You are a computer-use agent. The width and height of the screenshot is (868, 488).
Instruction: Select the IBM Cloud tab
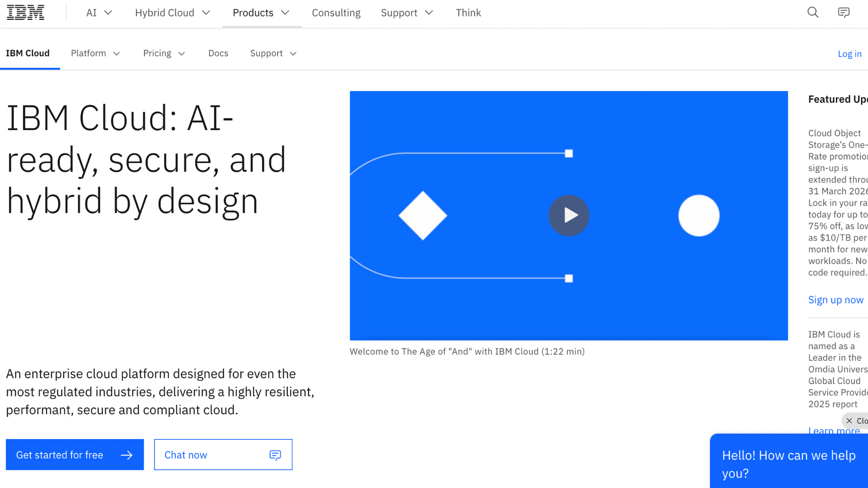pos(28,53)
